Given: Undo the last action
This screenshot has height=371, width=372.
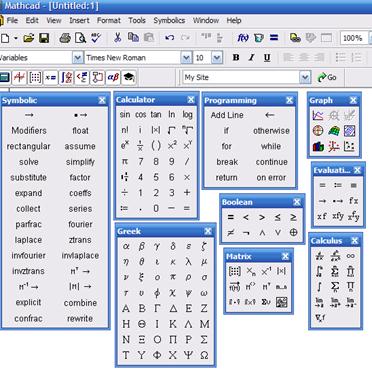Looking at the screenshot, I should click(169, 38).
